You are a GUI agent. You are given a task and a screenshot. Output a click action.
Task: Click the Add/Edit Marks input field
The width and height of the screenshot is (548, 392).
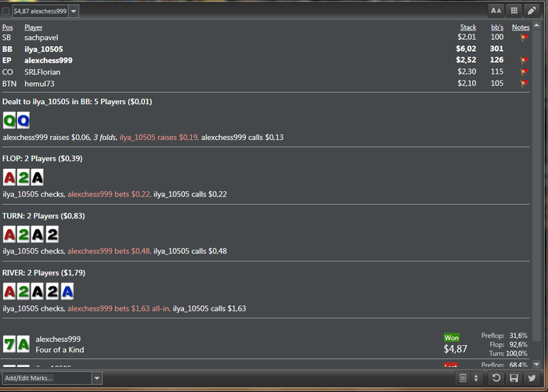point(47,378)
